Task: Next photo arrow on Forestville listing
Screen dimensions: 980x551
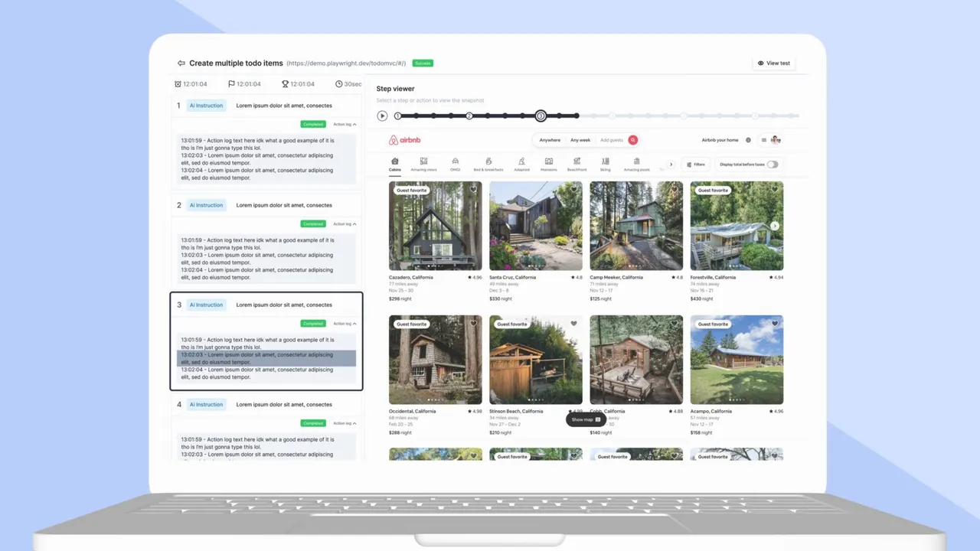Action: [x=775, y=226]
